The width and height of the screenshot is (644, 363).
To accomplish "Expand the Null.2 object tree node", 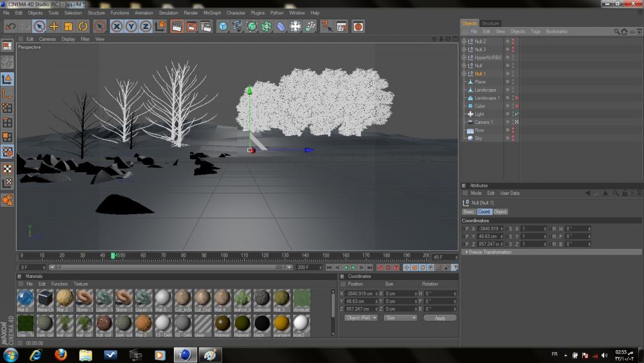I will click(464, 41).
